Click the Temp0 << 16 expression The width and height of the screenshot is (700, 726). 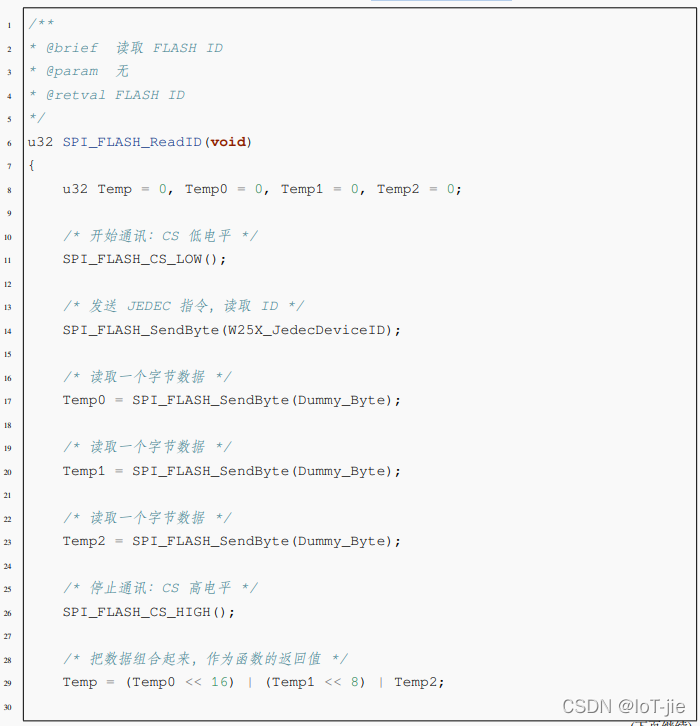(x=180, y=682)
